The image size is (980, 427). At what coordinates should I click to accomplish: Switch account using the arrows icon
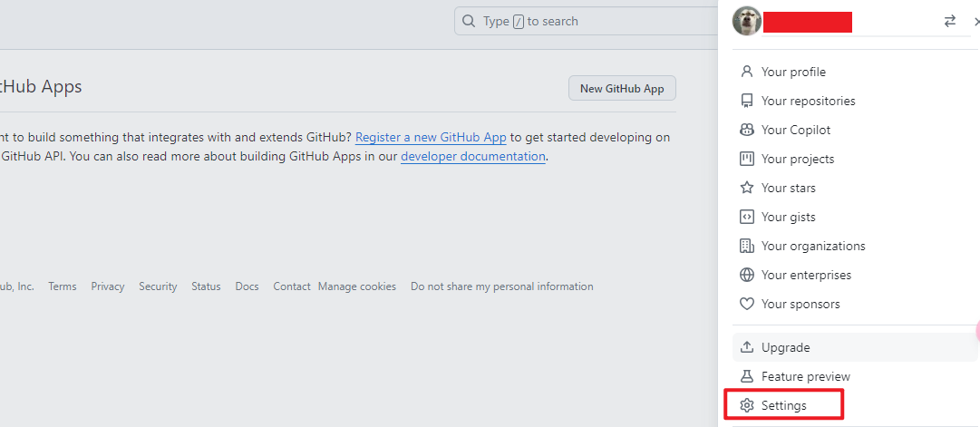950,21
